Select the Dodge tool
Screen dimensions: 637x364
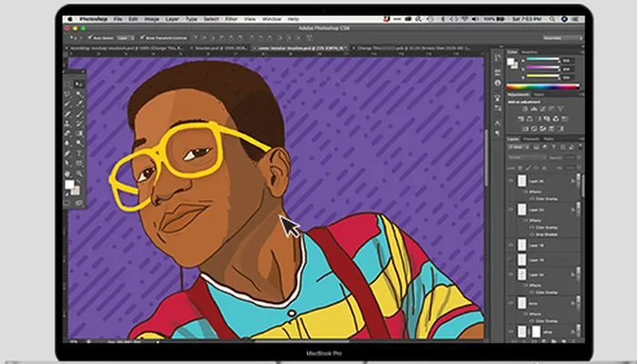79,144
